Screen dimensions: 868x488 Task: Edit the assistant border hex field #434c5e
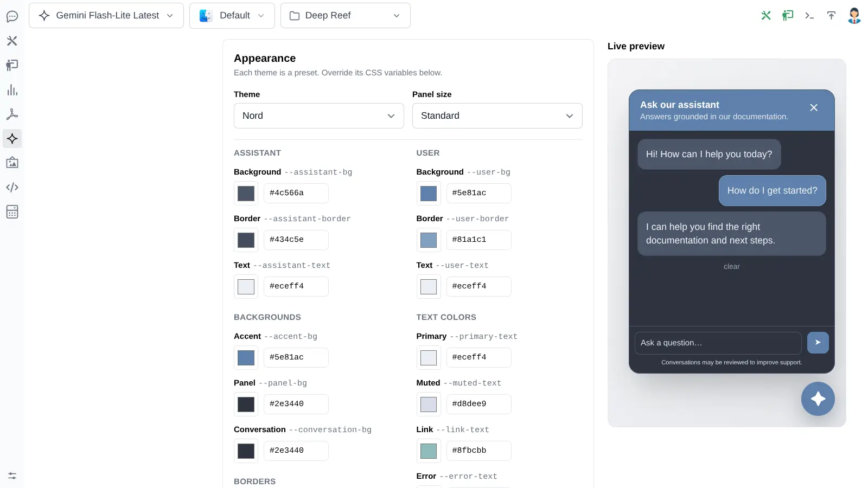(x=296, y=240)
